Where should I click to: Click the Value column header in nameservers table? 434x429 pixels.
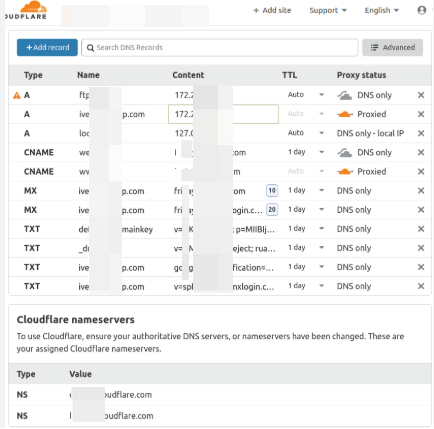click(x=80, y=374)
